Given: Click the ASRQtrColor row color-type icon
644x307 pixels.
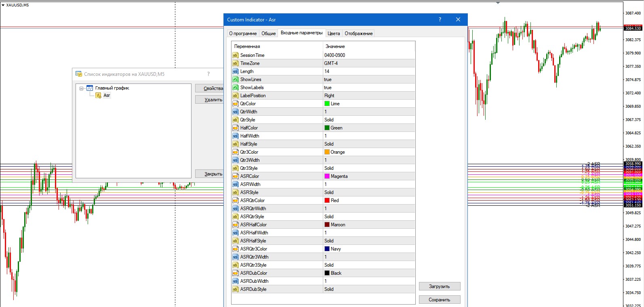Looking at the screenshot, I should click(x=235, y=200).
